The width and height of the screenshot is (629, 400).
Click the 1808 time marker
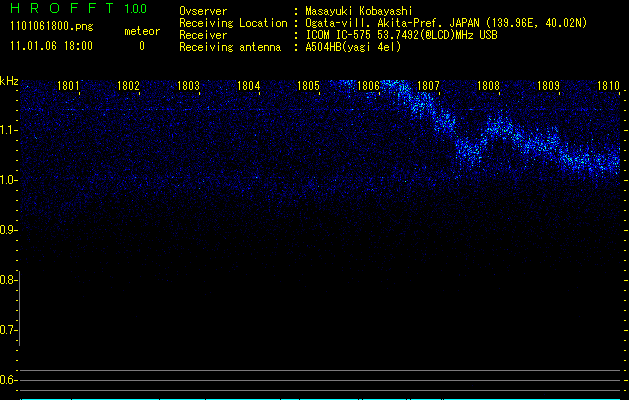click(488, 86)
